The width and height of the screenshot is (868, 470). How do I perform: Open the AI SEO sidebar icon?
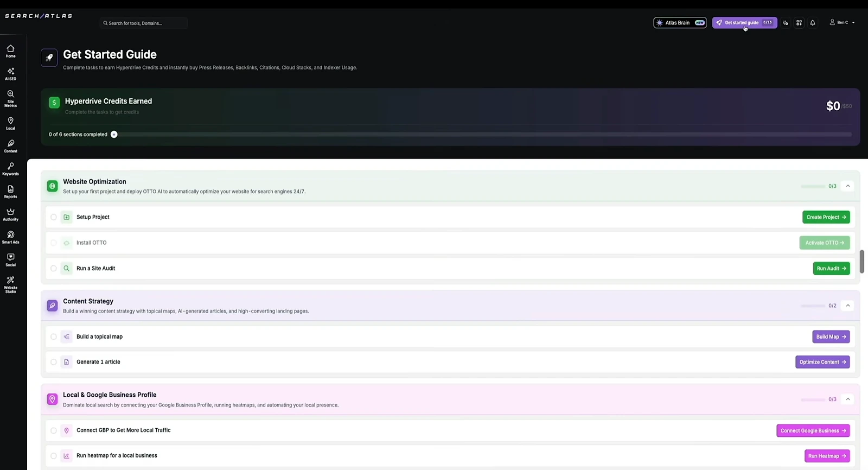10,74
